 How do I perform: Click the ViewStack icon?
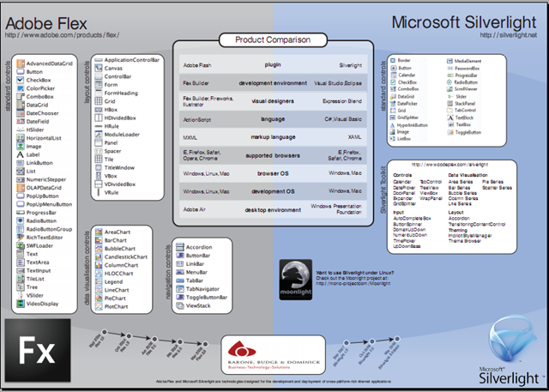coord(180,305)
